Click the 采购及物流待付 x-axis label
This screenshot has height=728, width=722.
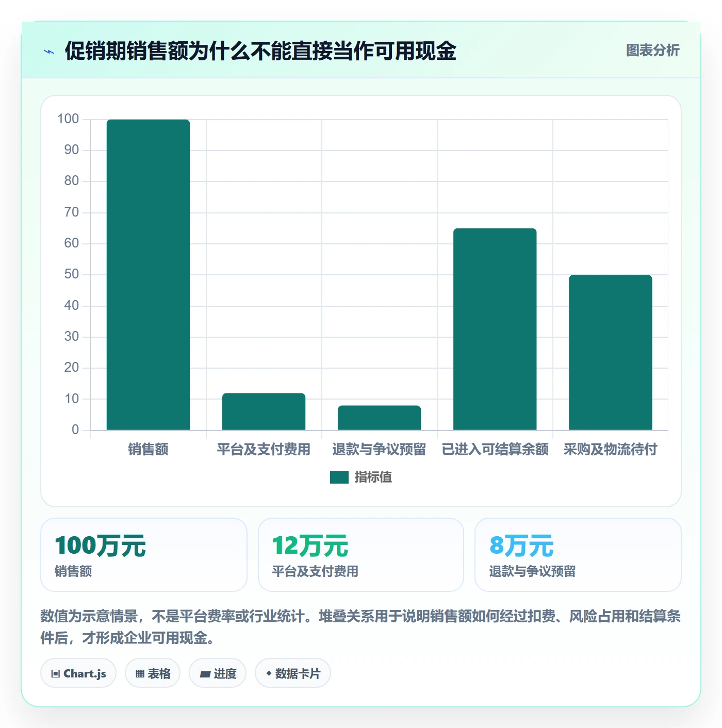coord(610,450)
